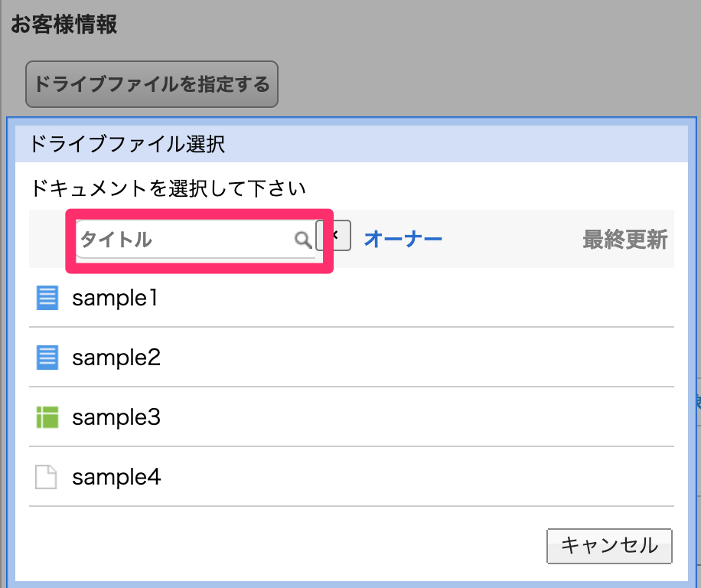Click the ドライブファイルを指定する button

coord(152,84)
